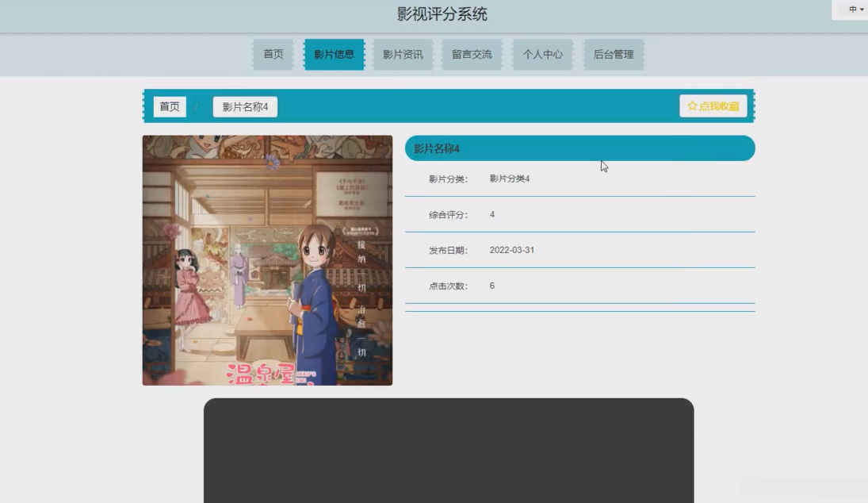Image resolution: width=868 pixels, height=503 pixels.
Task: Click the 影片名称4 breadcrumb item
Action: (x=245, y=106)
